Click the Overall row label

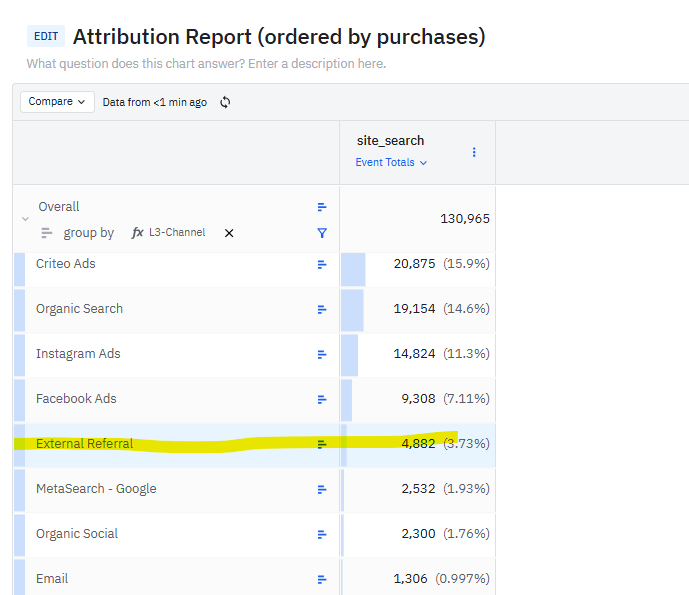click(x=58, y=207)
